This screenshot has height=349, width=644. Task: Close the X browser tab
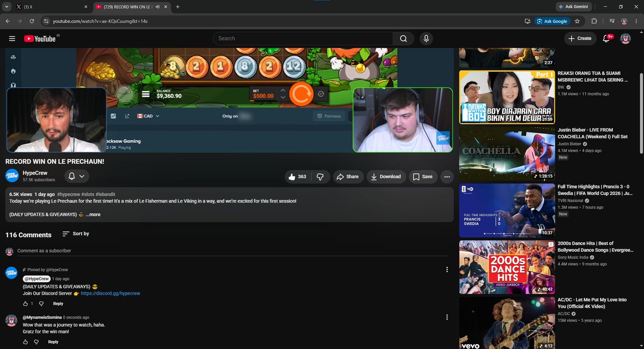click(x=85, y=7)
